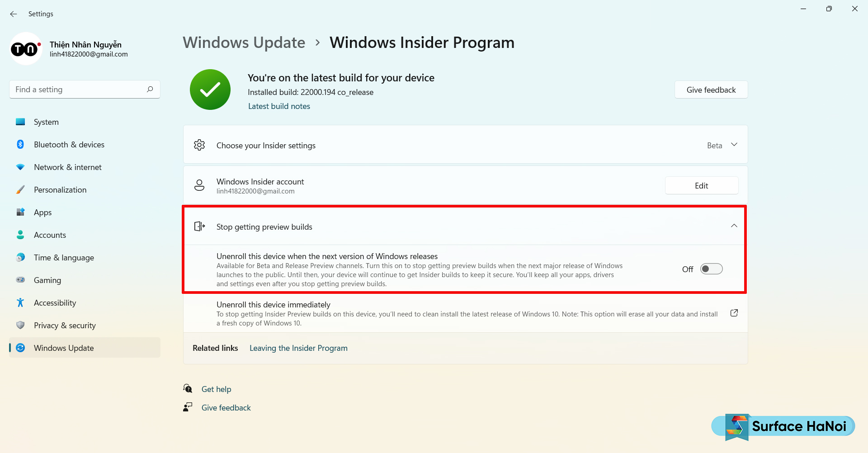Image resolution: width=868 pixels, height=453 pixels.
Task: Click the Privacy & security shield icon
Action: 20,325
